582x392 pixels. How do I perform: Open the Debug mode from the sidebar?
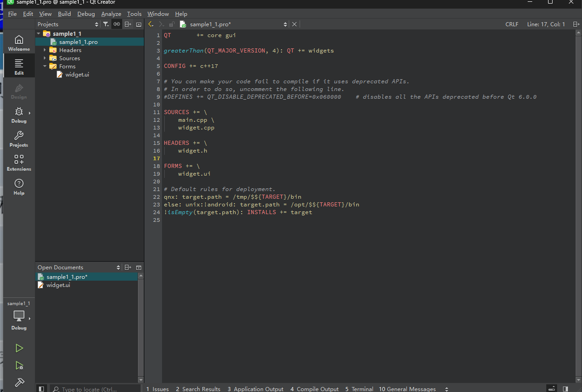pos(19,115)
